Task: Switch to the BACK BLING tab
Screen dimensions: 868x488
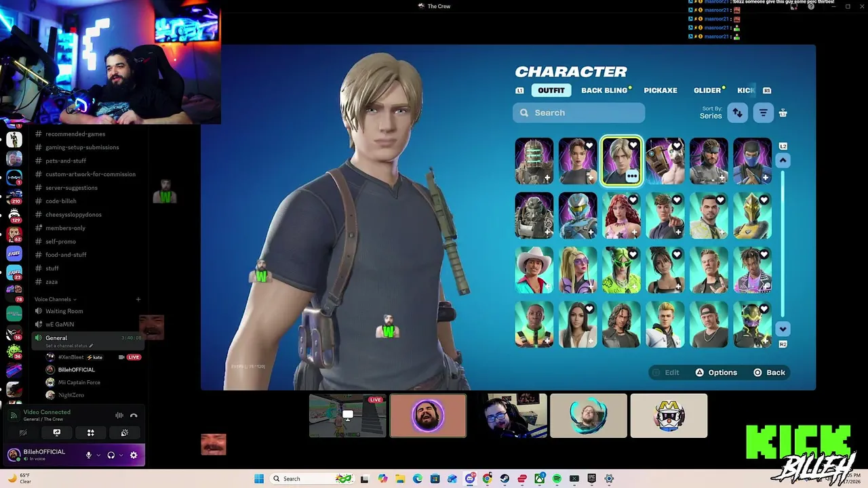Action: tap(604, 90)
